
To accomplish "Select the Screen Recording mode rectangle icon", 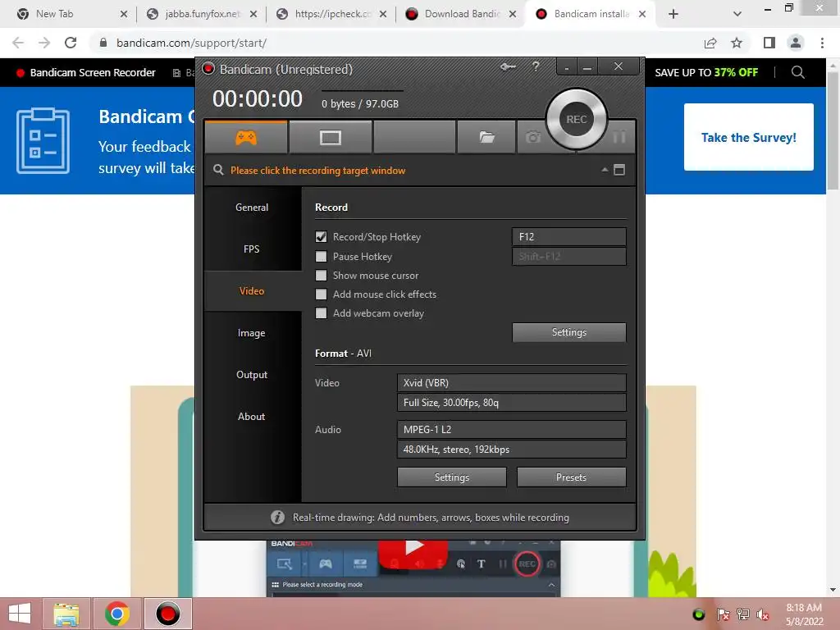I will (x=330, y=138).
